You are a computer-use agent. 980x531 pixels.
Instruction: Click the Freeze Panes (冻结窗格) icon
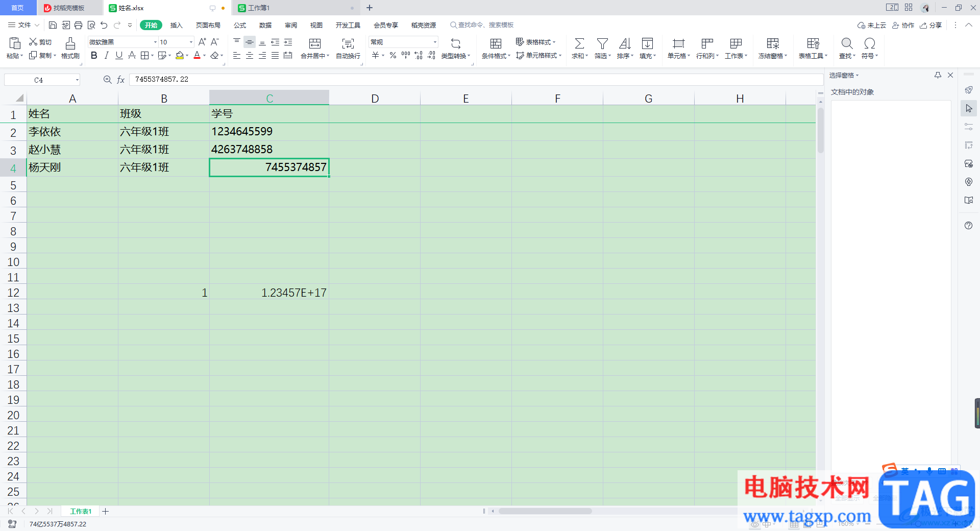coord(773,43)
